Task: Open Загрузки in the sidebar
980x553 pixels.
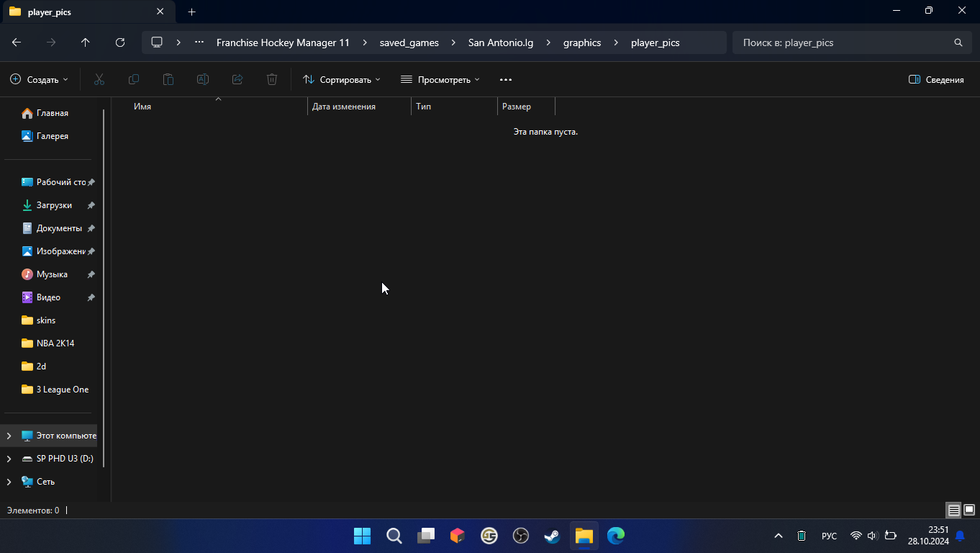Action: point(54,205)
